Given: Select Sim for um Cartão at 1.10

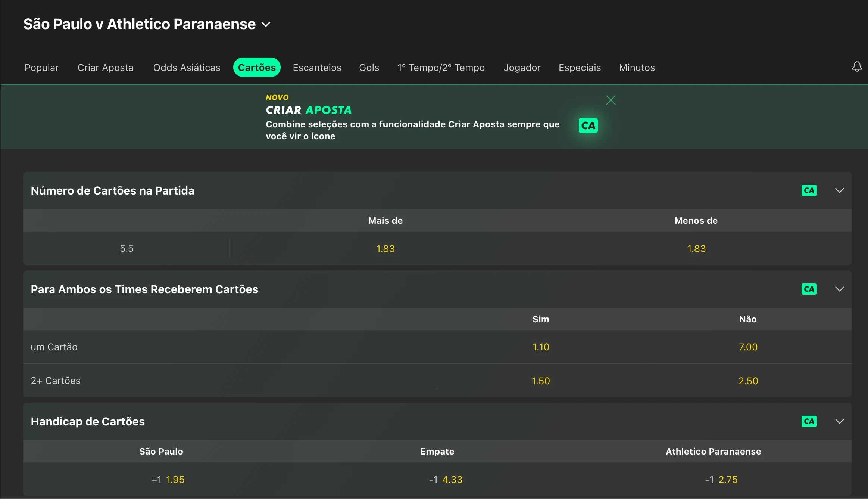Looking at the screenshot, I should [x=541, y=347].
